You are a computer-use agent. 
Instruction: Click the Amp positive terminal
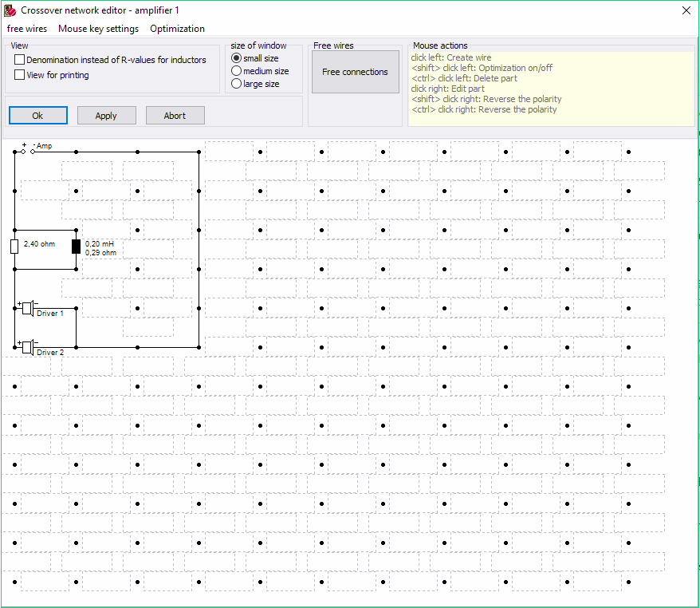click(x=23, y=152)
